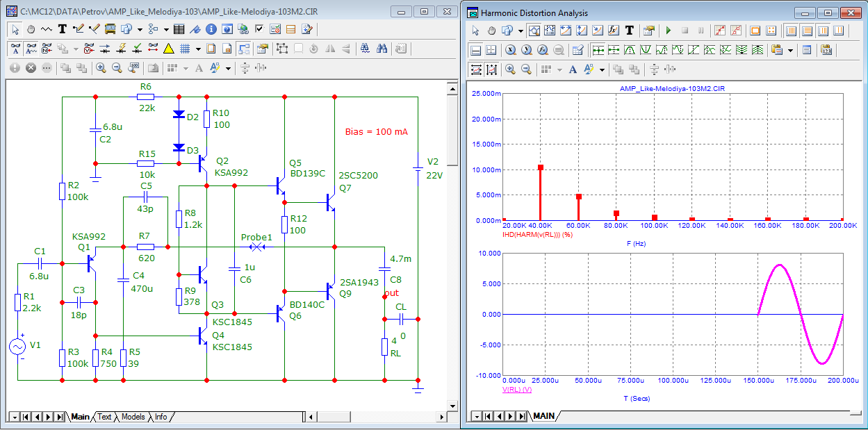868x430 pixels.
Task: Click the green Run button in distortion window
Action: [x=668, y=31]
